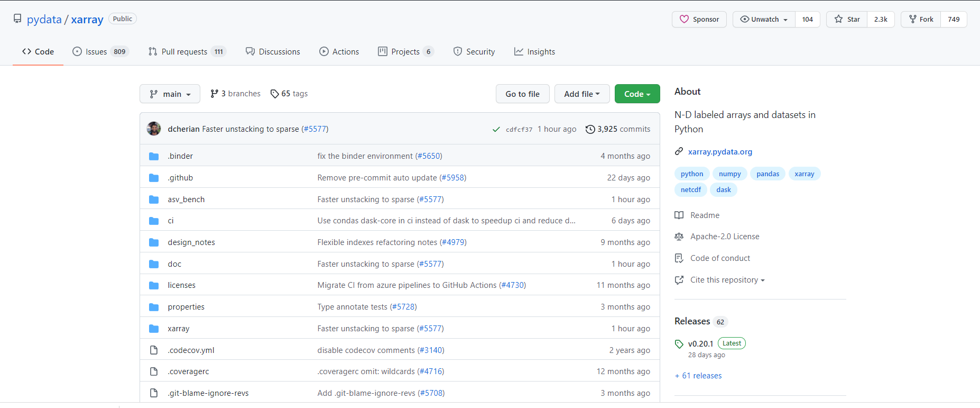Viewport: 980px width, 408px height.
Task: Click the dcherian avatar thumbnail
Action: coord(154,129)
